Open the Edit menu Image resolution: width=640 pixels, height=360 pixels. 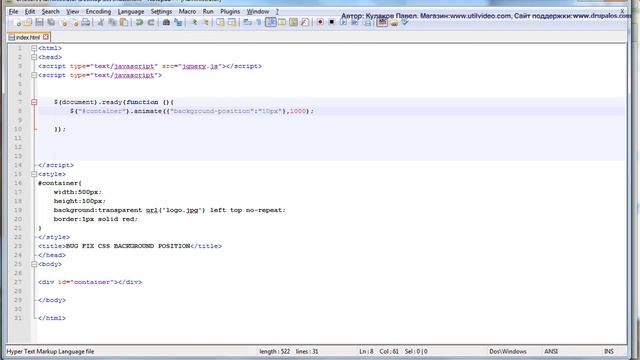coord(30,11)
